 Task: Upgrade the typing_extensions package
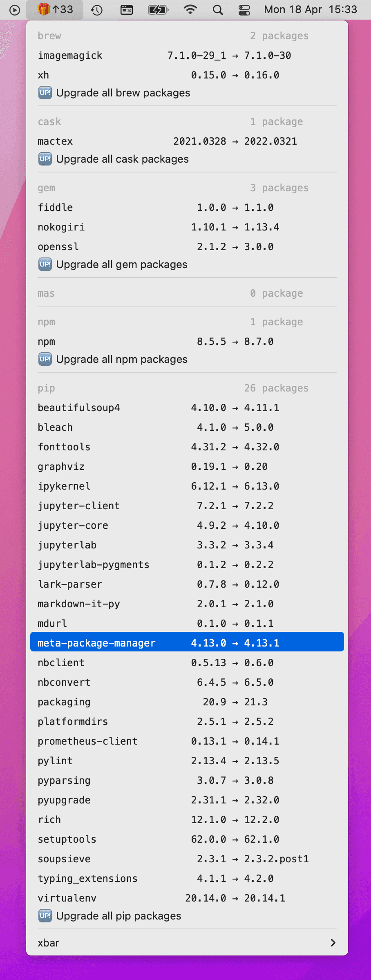point(187,879)
